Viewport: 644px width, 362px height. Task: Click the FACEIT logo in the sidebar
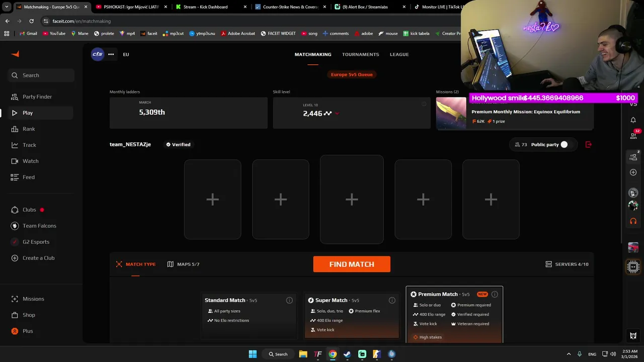click(x=15, y=54)
